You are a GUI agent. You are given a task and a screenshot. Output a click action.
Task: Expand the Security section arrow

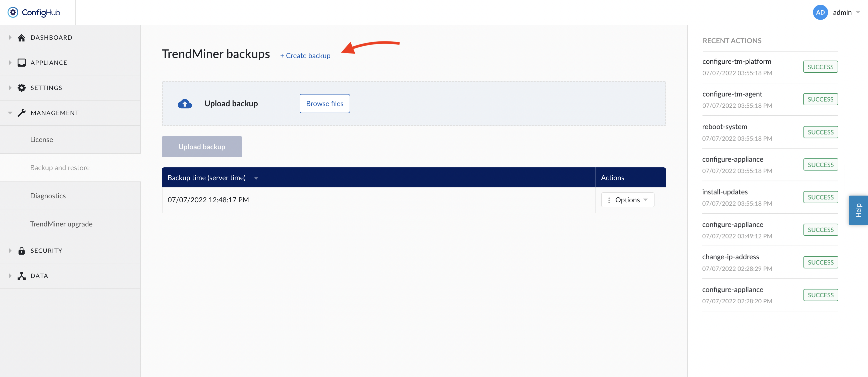[x=10, y=251]
